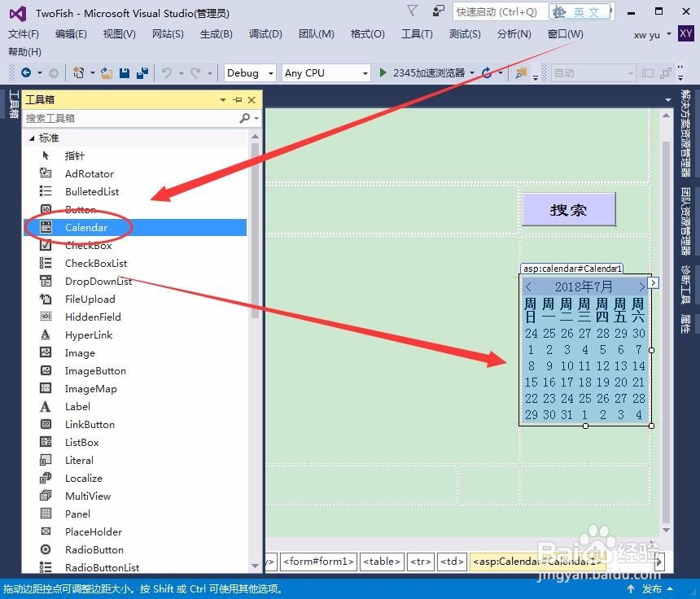Select the HiddenField control in the toolbox
The width and height of the screenshot is (700, 599).
[x=134, y=317]
